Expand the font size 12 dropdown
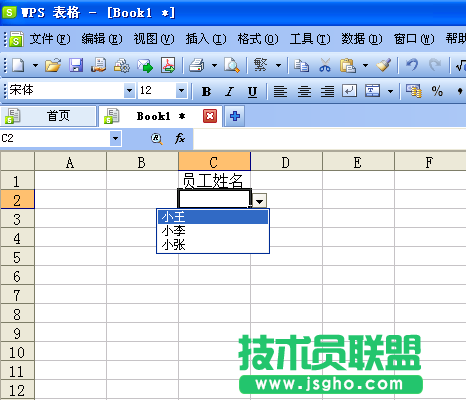The width and height of the screenshot is (466, 400). pyautogui.click(x=181, y=91)
